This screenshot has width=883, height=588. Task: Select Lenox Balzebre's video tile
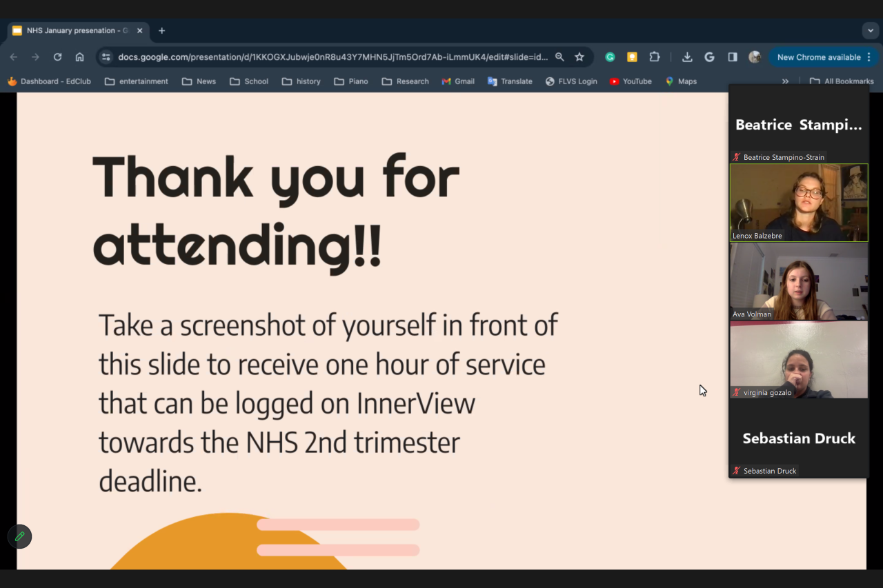[x=799, y=203]
